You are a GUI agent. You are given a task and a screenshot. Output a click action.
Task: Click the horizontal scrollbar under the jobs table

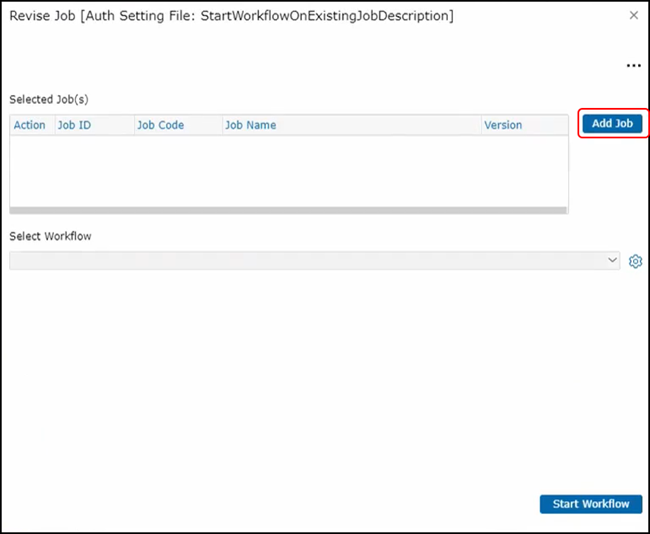coord(288,210)
